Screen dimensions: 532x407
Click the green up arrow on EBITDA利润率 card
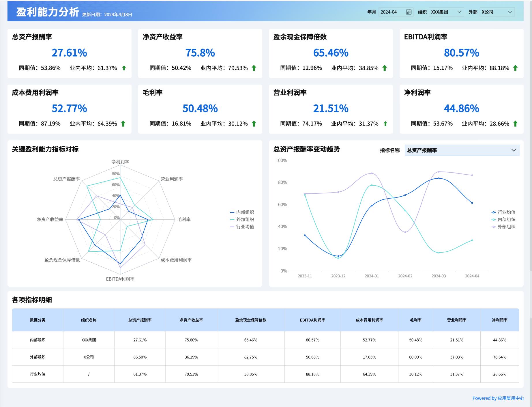pyautogui.click(x=515, y=68)
